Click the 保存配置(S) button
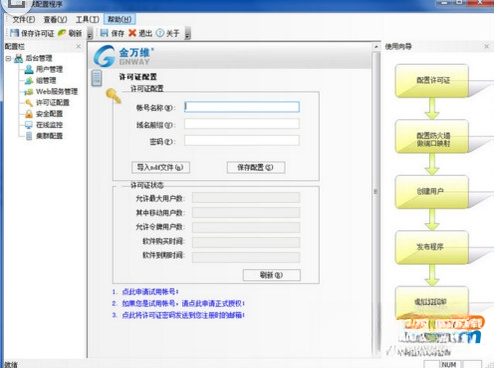Screen dimensions: 494x368 pos(256,167)
